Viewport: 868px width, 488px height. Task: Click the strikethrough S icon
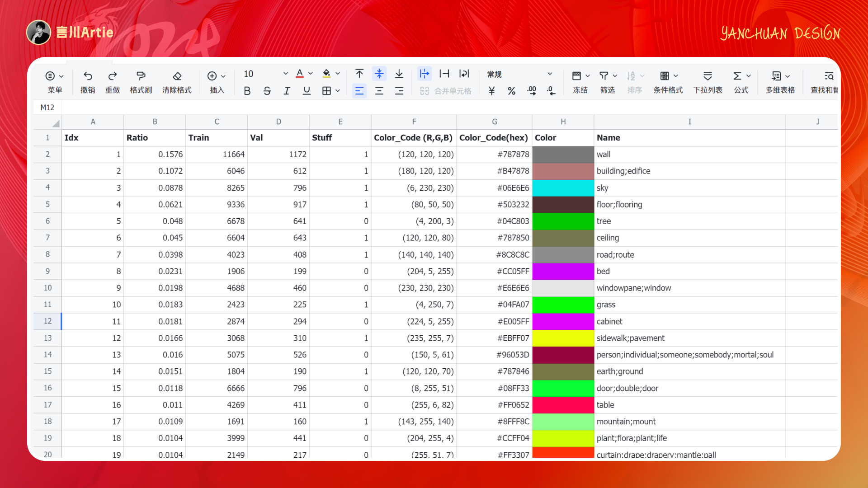(x=267, y=91)
